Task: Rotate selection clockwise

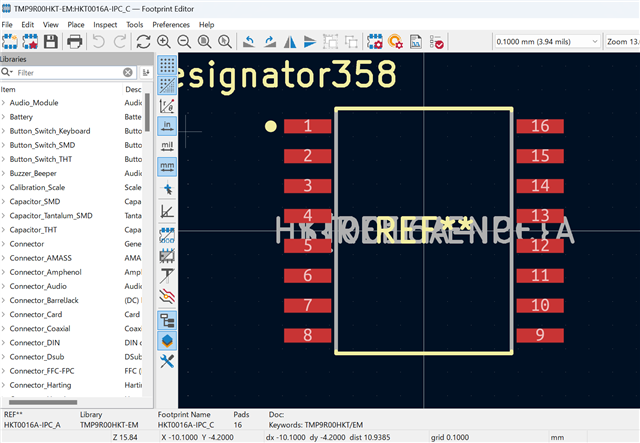Action: click(x=270, y=42)
